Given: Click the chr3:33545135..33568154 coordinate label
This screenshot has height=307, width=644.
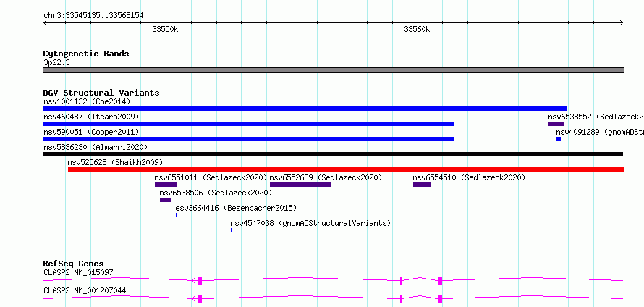Looking at the screenshot, I should coord(93,16).
